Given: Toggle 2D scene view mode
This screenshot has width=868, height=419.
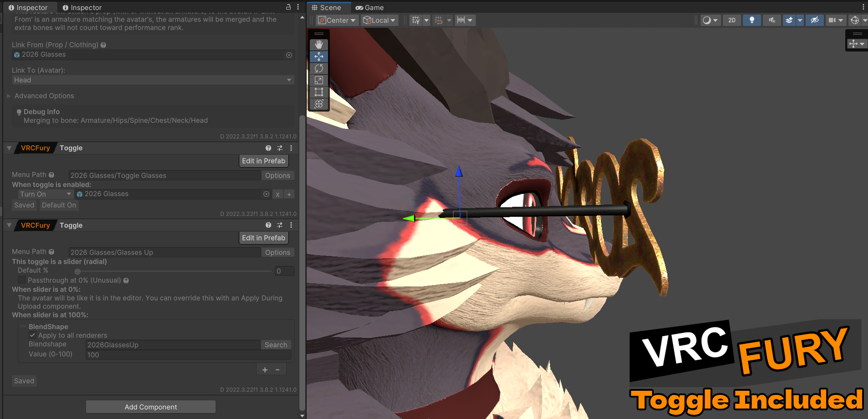Looking at the screenshot, I should tap(732, 20).
